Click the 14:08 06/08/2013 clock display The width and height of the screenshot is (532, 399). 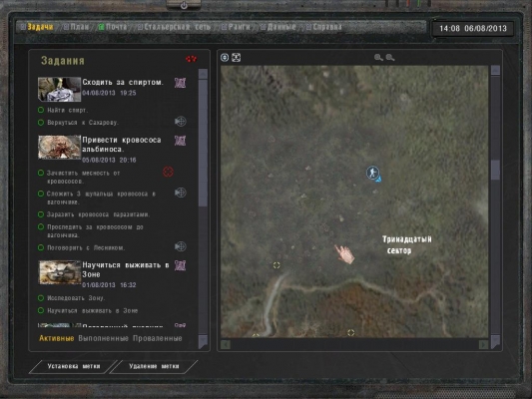pyautogui.click(x=473, y=29)
